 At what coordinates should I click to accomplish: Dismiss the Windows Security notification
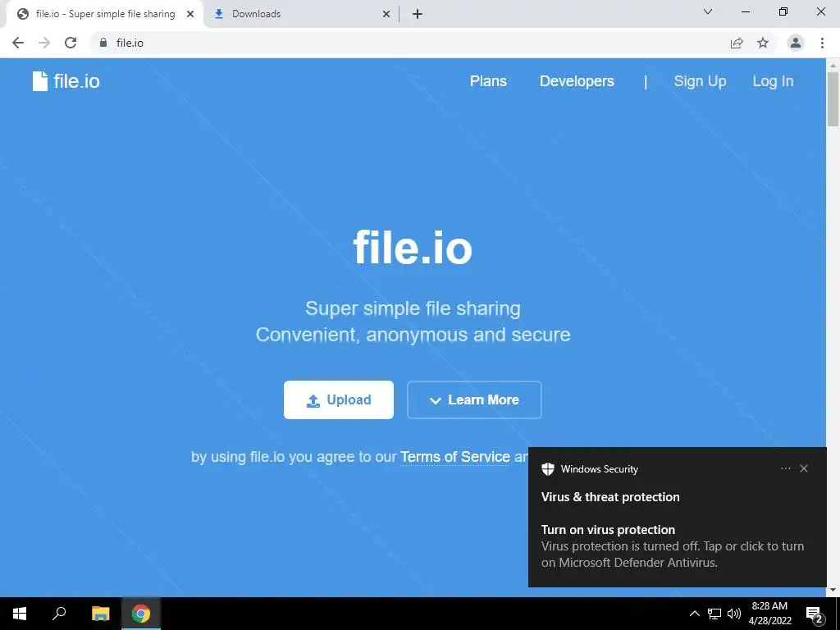pyautogui.click(x=804, y=468)
